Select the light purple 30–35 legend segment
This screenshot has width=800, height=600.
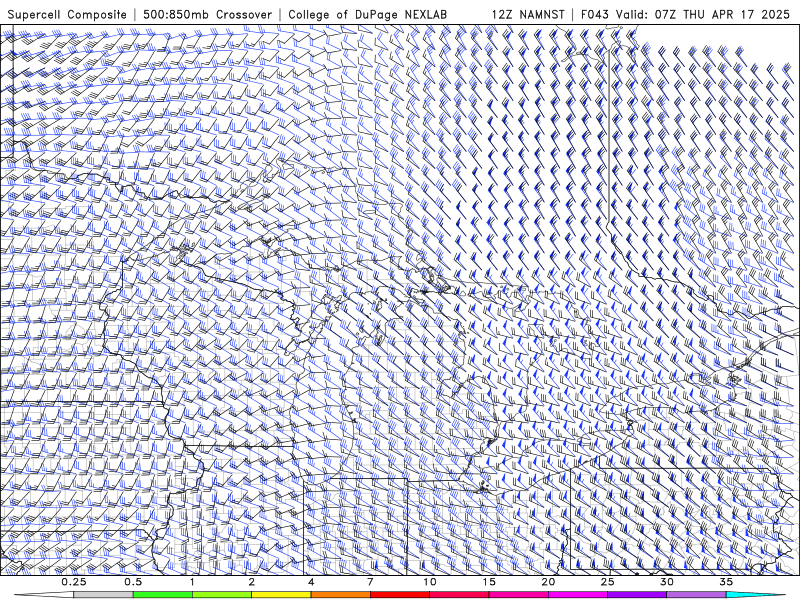[696, 595]
